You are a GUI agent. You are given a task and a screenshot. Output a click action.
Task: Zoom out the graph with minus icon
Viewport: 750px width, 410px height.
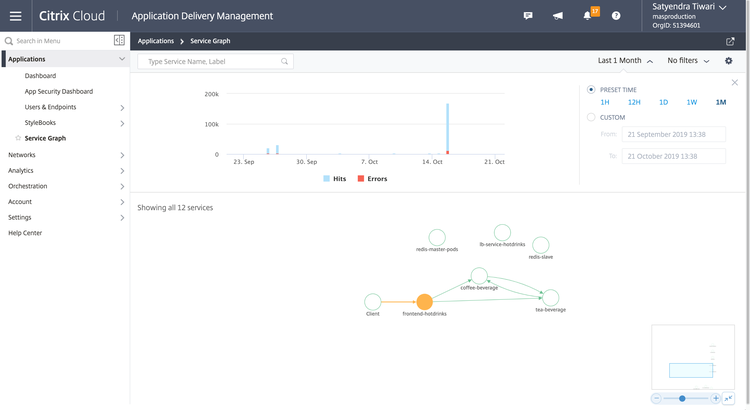tap(656, 399)
